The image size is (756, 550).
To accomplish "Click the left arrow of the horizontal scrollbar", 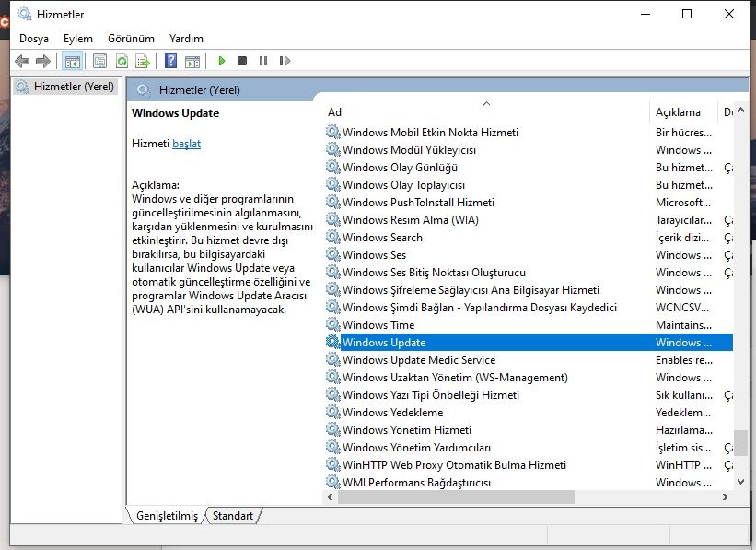I will pos(331,497).
